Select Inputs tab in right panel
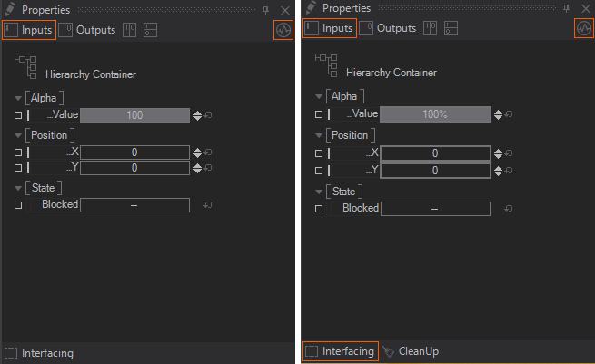Viewport: 595px width, 364px height. (329, 29)
